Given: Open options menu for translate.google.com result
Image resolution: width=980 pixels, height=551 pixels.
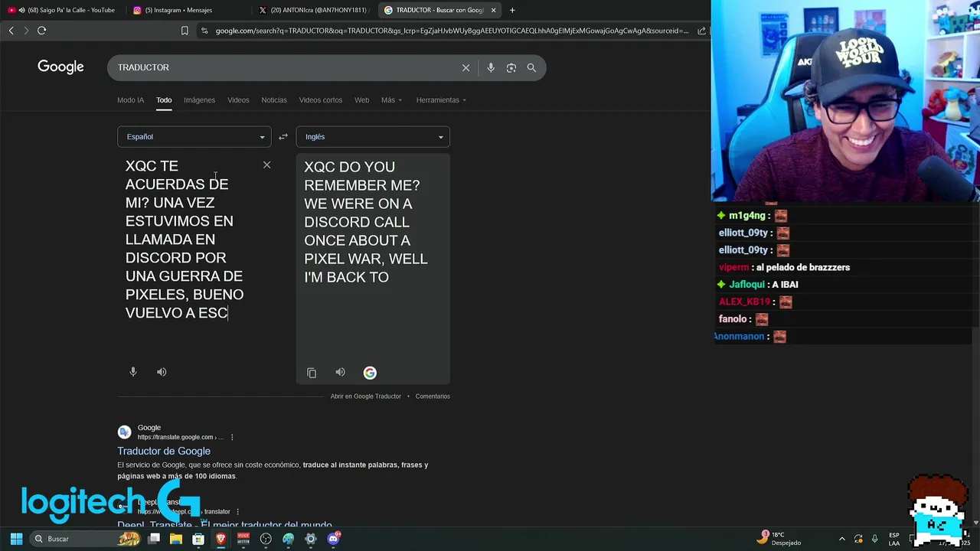Looking at the screenshot, I should [232, 437].
